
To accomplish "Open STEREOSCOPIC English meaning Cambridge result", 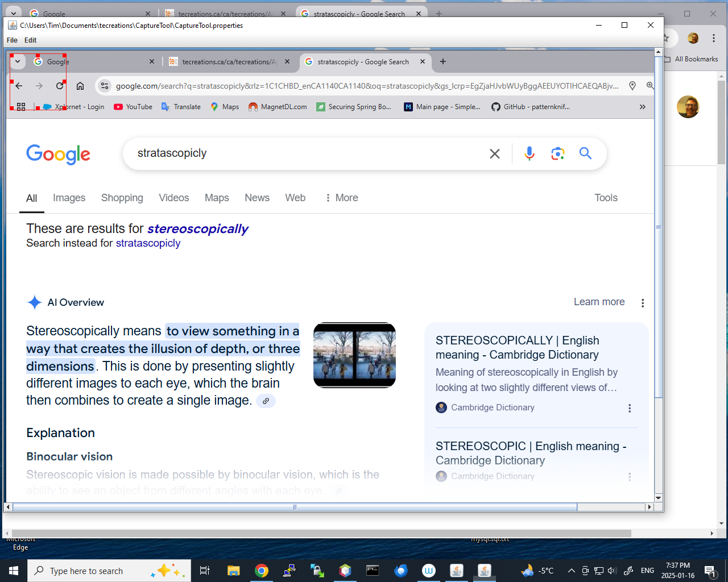I will pyautogui.click(x=531, y=453).
